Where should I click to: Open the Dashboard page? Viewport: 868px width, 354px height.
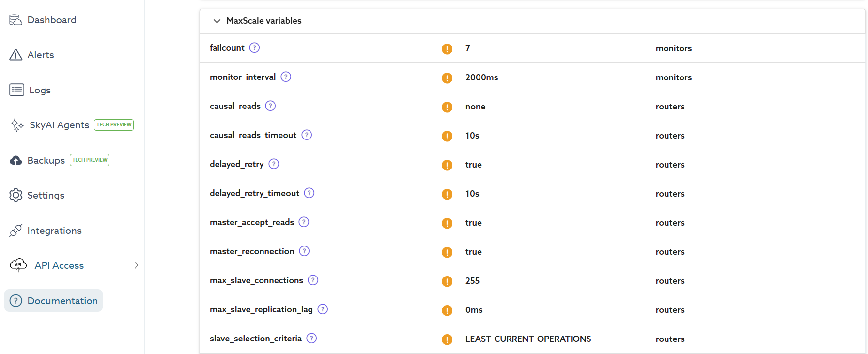click(51, 20)
